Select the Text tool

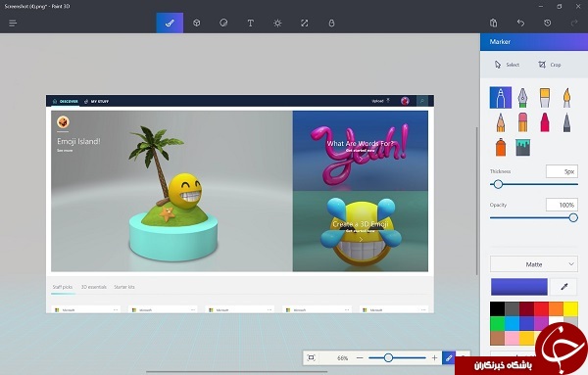(251, 23)
